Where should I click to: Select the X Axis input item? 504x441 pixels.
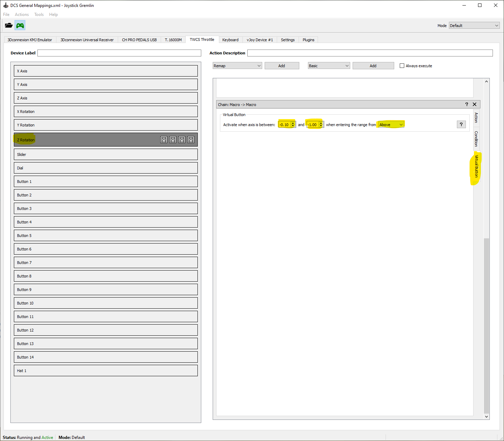click(x=106, y=71)
